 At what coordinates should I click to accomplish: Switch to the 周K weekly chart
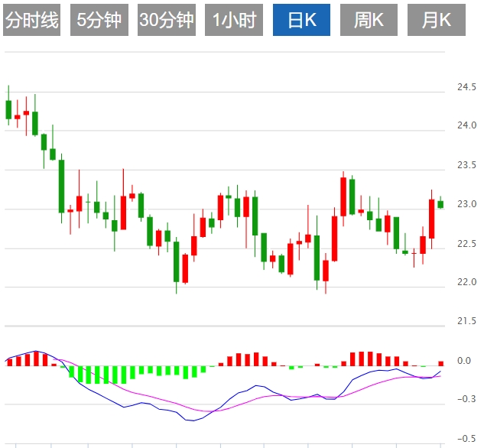[x=369, y=20]
